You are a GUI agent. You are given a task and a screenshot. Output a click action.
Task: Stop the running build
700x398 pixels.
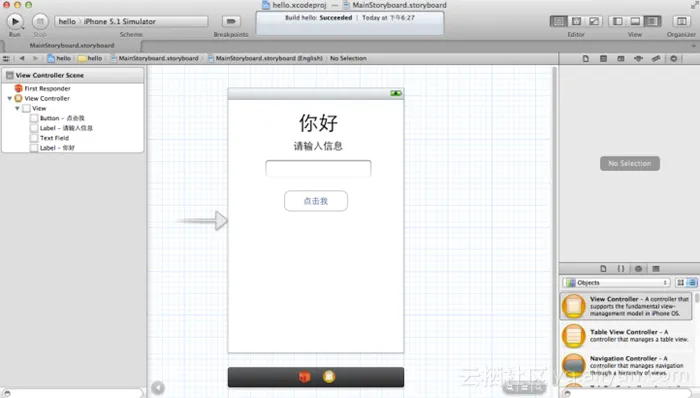click(x=40, y=21)
